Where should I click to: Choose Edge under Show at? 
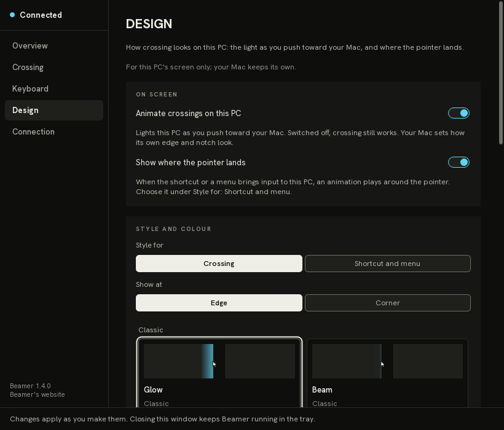[x=219, y=303]
